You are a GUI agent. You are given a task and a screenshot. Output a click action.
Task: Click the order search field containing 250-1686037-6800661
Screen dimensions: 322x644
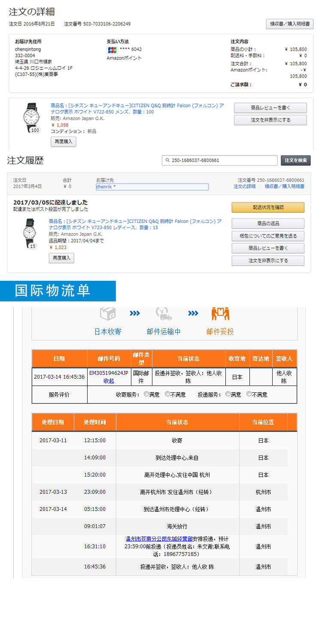(220, 160)
